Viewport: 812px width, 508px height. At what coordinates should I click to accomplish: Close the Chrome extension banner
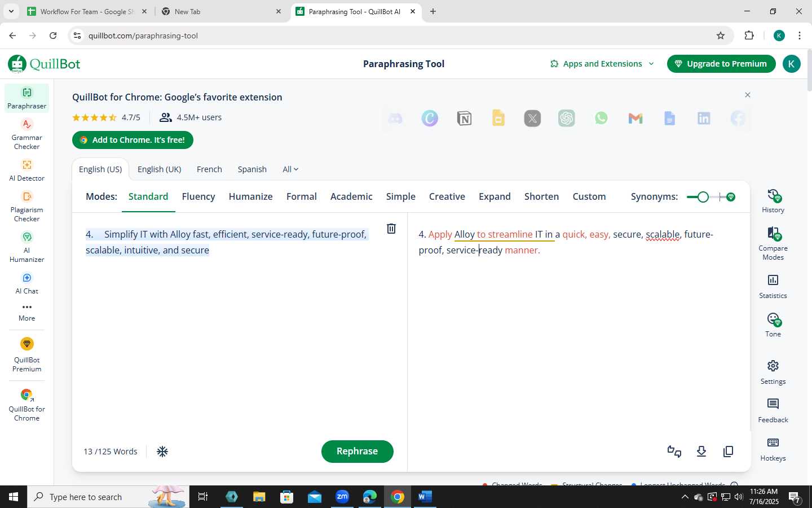(x=748, y=95)
